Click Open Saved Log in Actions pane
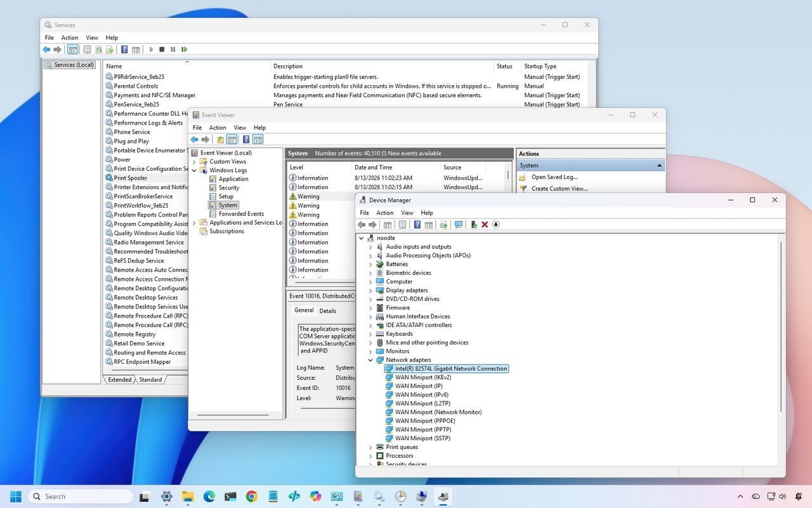The height and width of the screenshot is (508, 812). click(554, 177)
